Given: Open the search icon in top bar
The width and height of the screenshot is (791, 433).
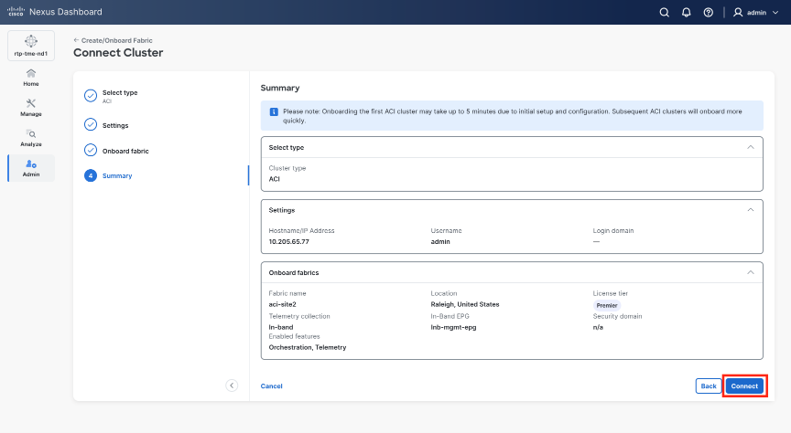Looking at the screenshot, I should click(x=664, y=12).
